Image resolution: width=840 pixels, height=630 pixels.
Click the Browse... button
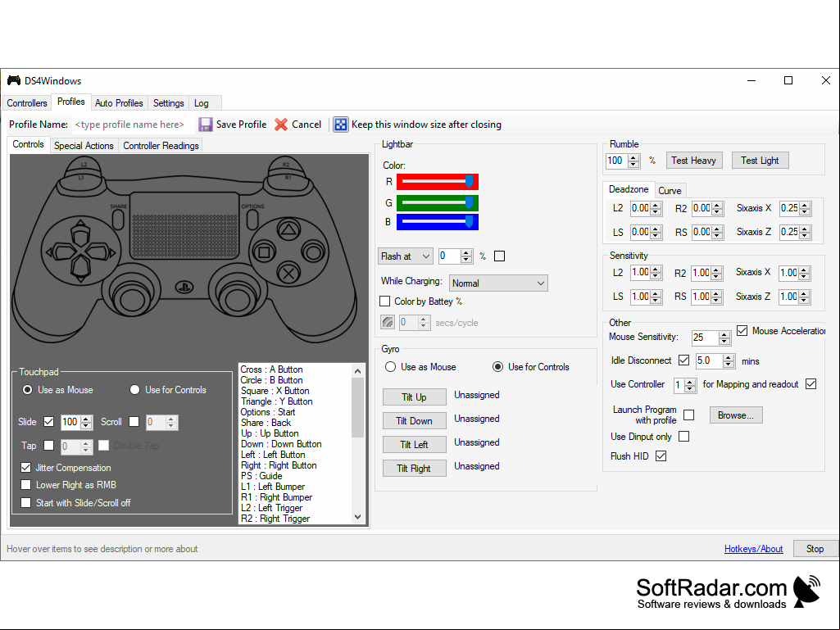pyautogui.click(x=736, y=415)
